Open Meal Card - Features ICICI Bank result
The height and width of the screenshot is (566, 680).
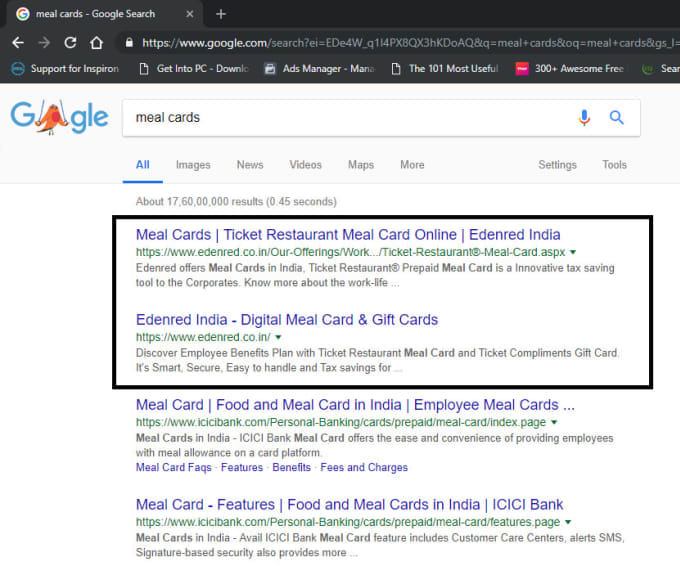(x=350, y=504)
